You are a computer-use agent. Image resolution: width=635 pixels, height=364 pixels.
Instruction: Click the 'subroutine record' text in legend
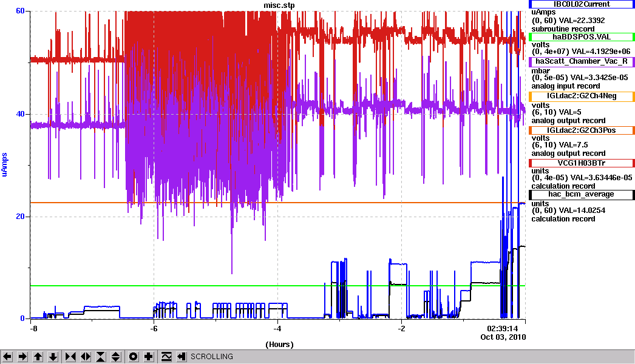[x=563, y=29]
